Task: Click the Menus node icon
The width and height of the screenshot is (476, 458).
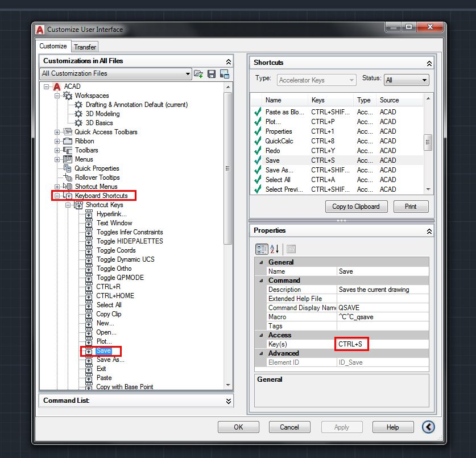Action: (68, 159)
